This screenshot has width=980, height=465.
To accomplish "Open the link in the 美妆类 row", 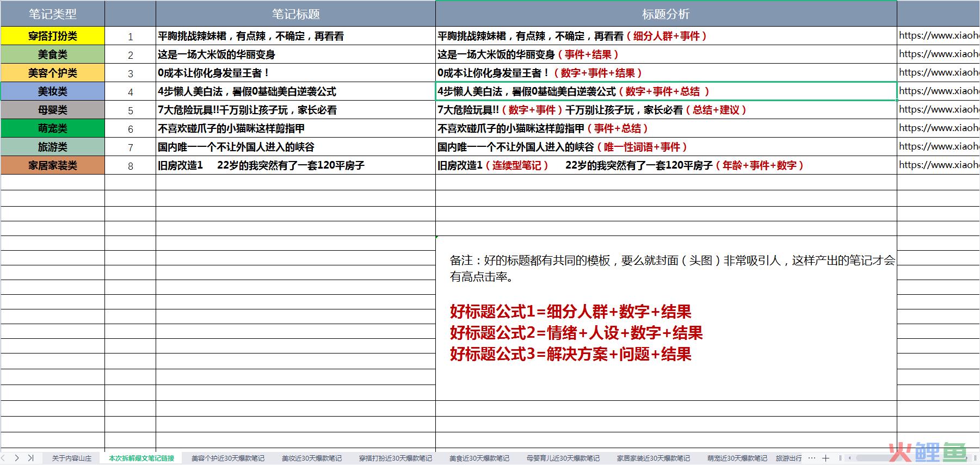I will [939, 91].
